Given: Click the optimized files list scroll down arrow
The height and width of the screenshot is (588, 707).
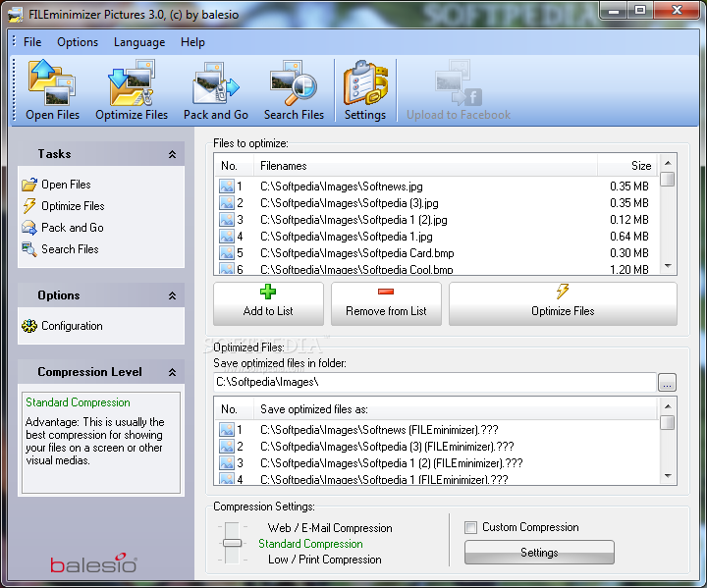Looking at the screenshot, I should pyautogui.click(x=668, y=476).
